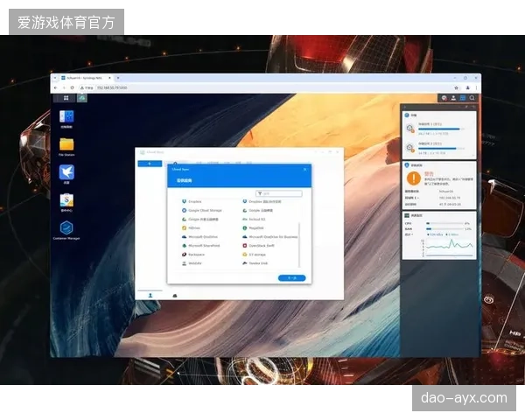Open DSM search magnifier icon
Screen dimensions: 525x420
[472, 98]
